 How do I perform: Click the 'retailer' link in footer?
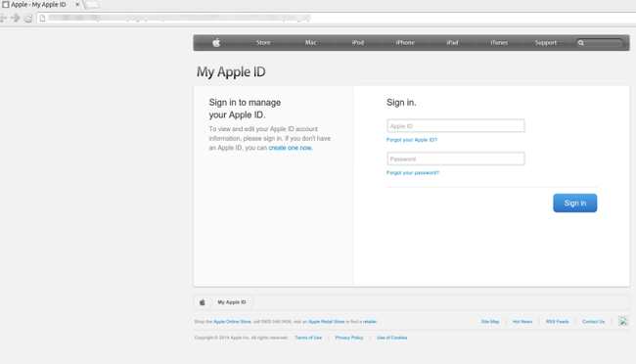click(370, 321)
